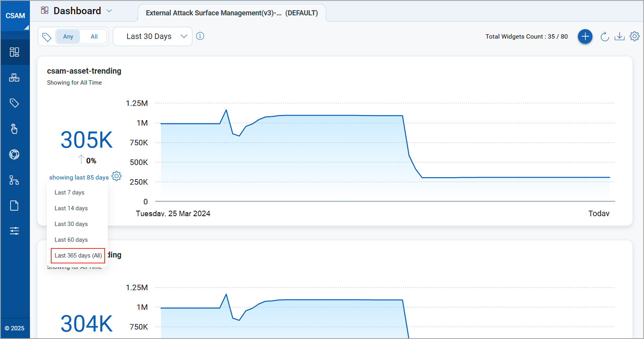The image size is (644, 339).
Task: Choose Last 14 days option
Action: 71,208
